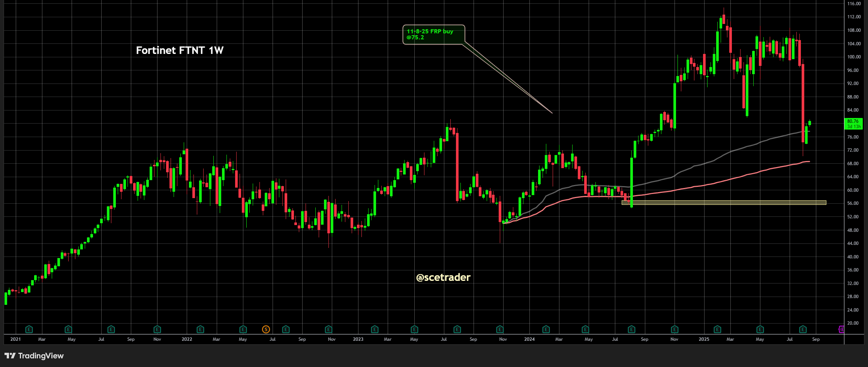Screen dimensions: 868x367
Task: Select the February 2024 earnings marker
Action: (x=546, y=330)
